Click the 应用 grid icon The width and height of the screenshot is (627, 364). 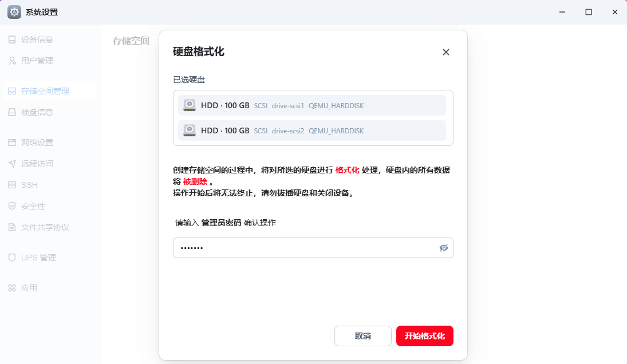tap(12, 288)
